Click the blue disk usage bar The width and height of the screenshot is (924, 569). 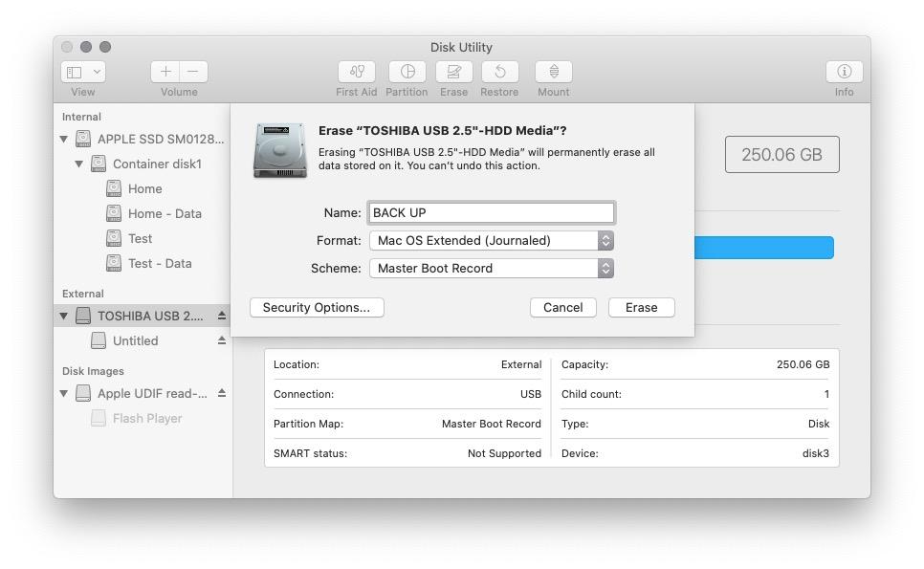(x=764, y=248)
